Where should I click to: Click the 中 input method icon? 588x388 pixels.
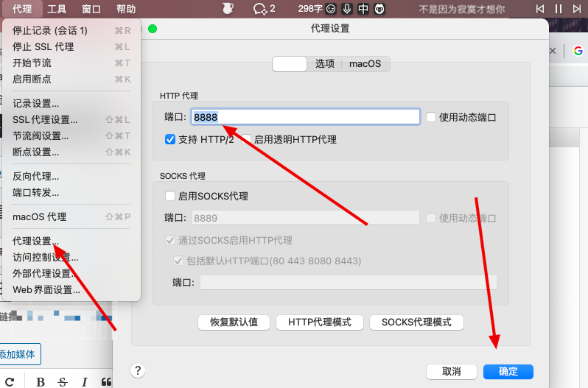pyautogui.click(x=363, y=9)
